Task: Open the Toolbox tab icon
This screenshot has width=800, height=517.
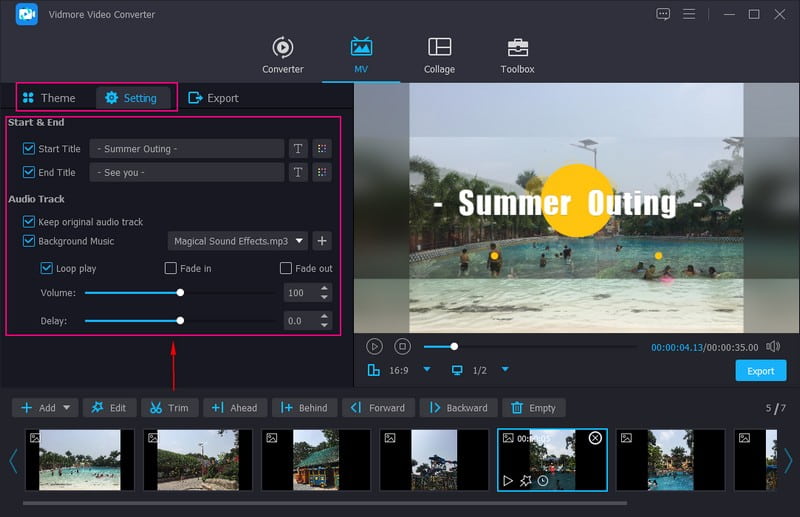Action: (x=517, y=48)
